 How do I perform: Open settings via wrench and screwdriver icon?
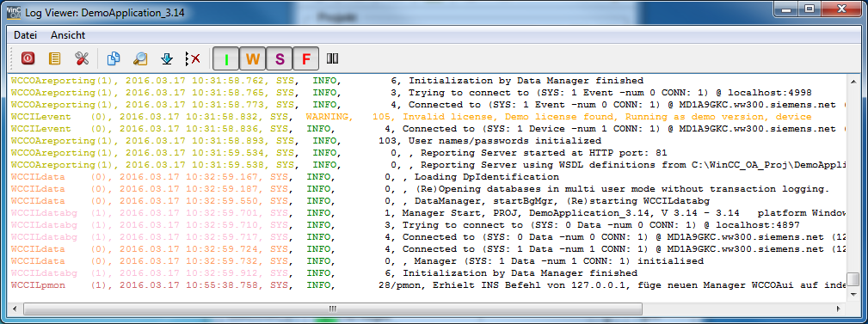tap(82, 58)
